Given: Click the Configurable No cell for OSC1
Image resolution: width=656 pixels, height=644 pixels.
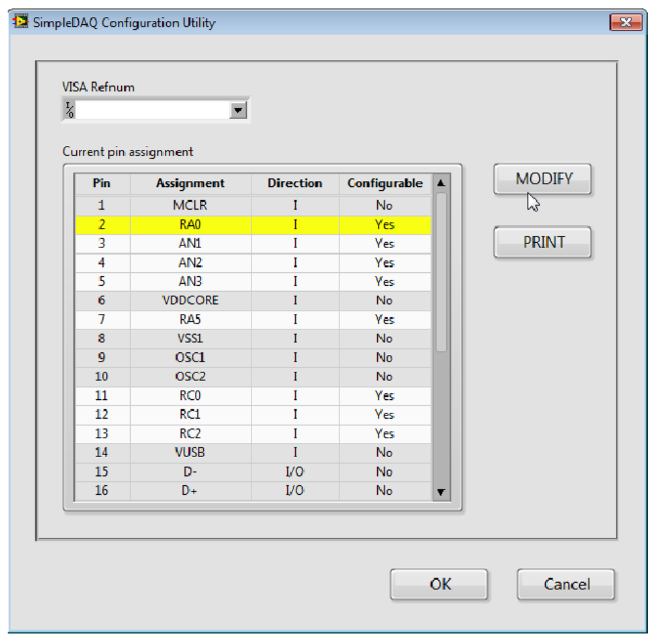Looking at the screenshot, I should point(385,357).
